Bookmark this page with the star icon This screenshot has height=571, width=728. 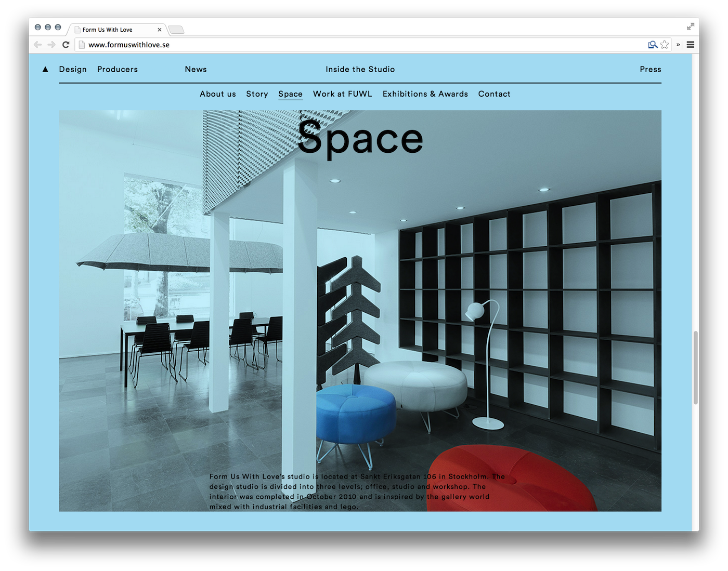click(665, 45)
